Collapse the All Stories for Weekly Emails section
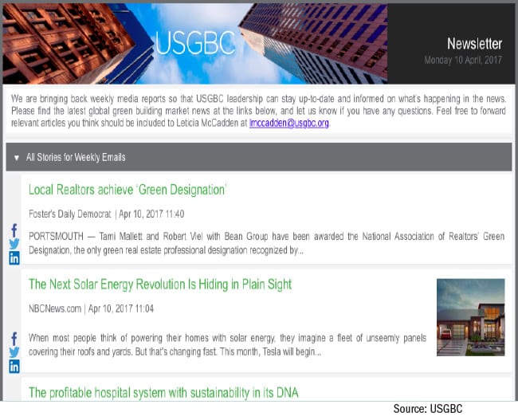 [x=17, y=158]
